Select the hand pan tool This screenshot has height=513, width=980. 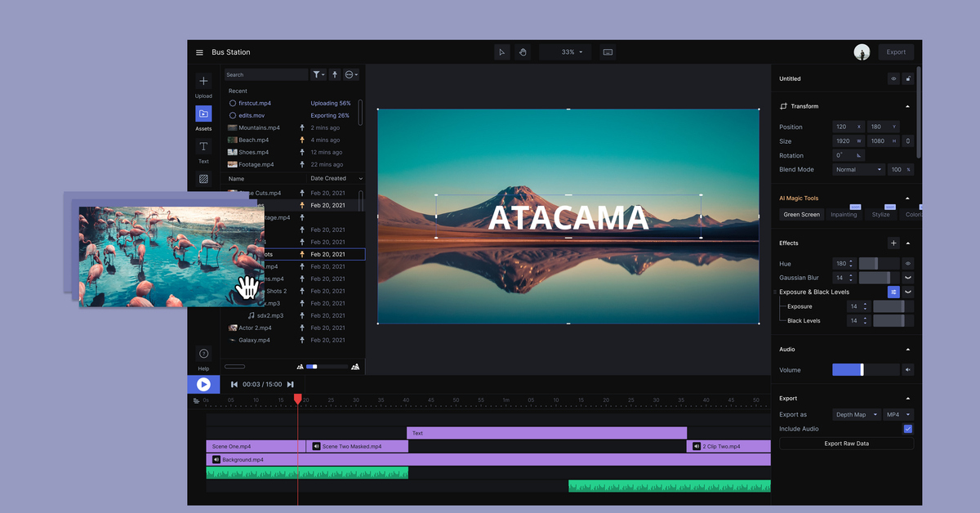[523, 52]
